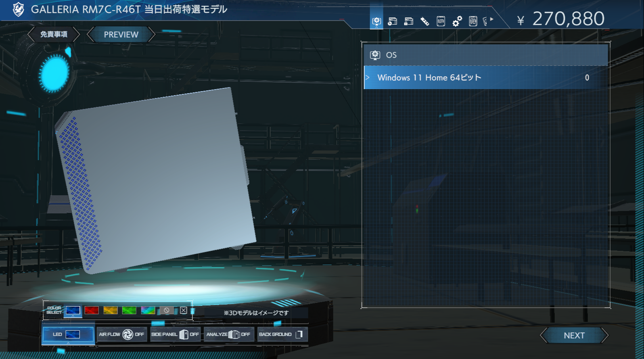Click the ¥ 270,880 total price
The height and width of the screenshot is (359, 644).
click(x=561, y=19)
